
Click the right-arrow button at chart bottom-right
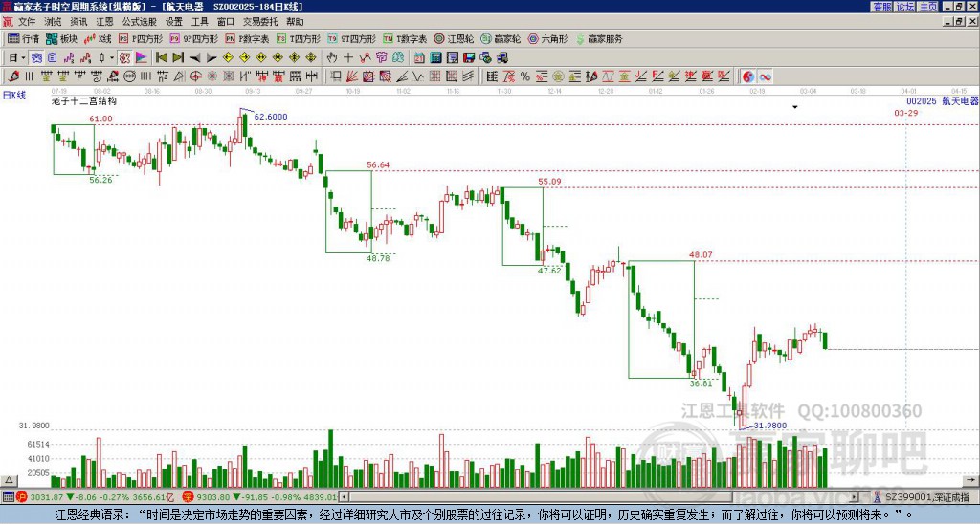click(971, 480)
